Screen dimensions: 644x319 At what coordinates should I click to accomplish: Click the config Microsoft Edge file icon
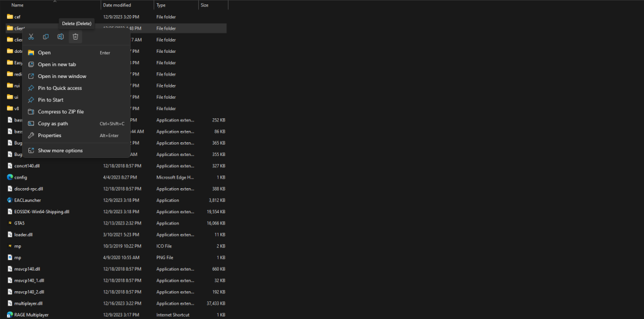pos(9,177)
